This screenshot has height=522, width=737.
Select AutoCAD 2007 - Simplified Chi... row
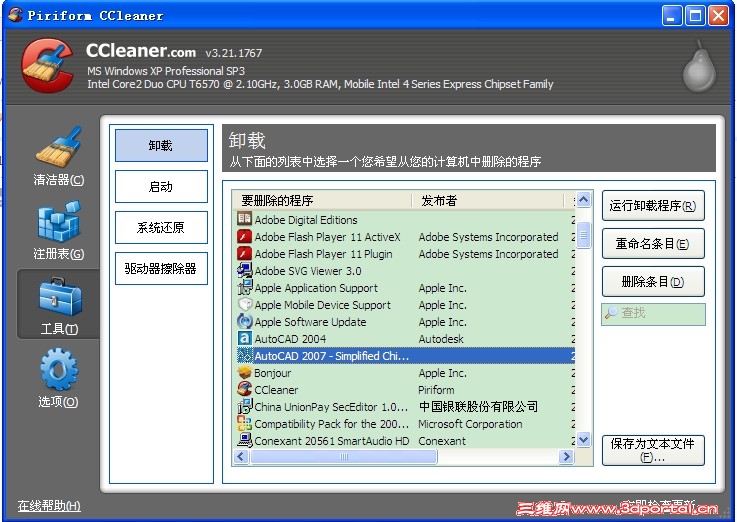coord(404,355)
